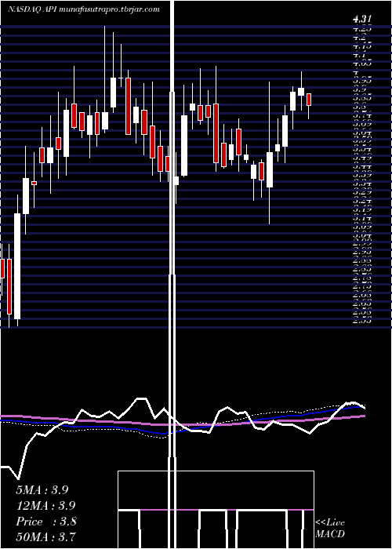Click the NASDAQ API munafasutrapro.tbrjar.com title text

84,9
